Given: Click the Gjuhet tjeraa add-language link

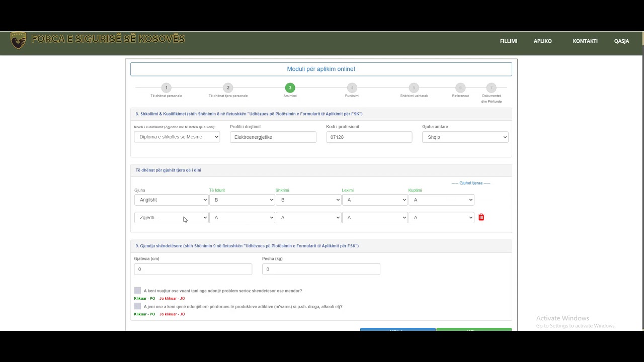Looking at the screenshot, I should tap(471, 183).
